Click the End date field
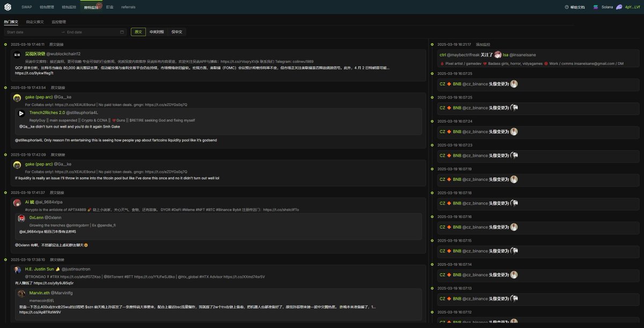Image resolution: width=644 pixels, height=328 pixels. [x=91, y=32]
